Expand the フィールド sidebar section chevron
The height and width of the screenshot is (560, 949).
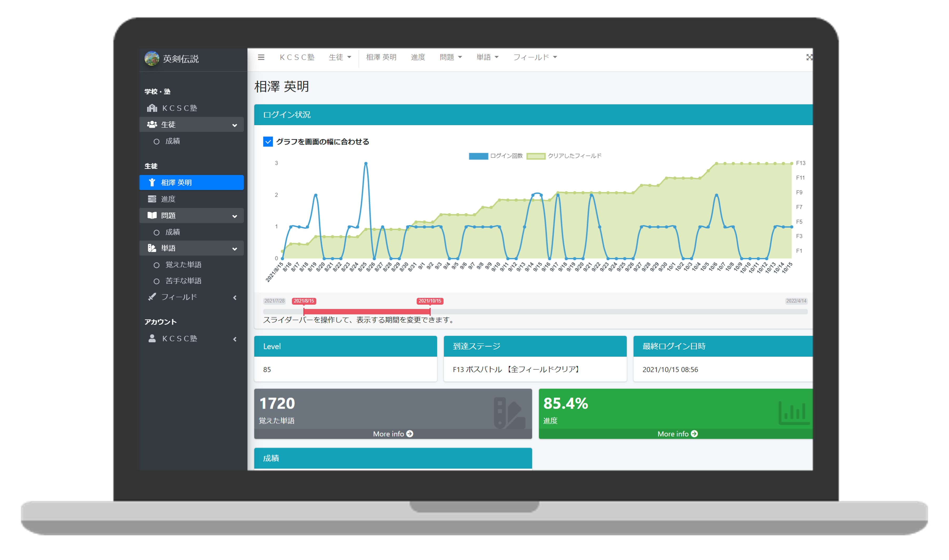pyautogui.click(x=234, y=298)
